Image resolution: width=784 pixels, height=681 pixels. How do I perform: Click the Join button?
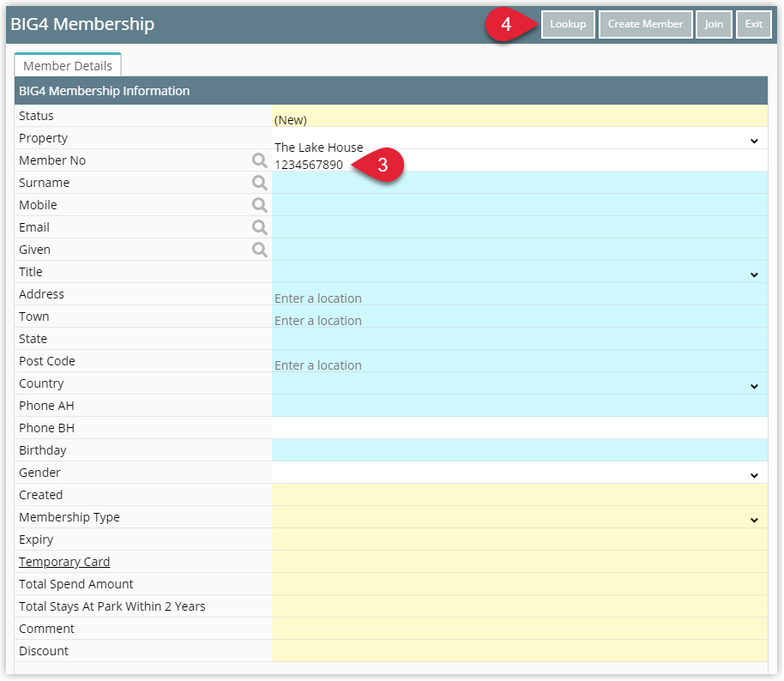[x=714, y=24]
